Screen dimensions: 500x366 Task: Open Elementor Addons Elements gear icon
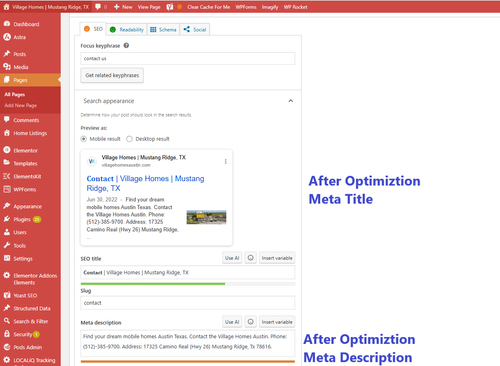(7, 275)
